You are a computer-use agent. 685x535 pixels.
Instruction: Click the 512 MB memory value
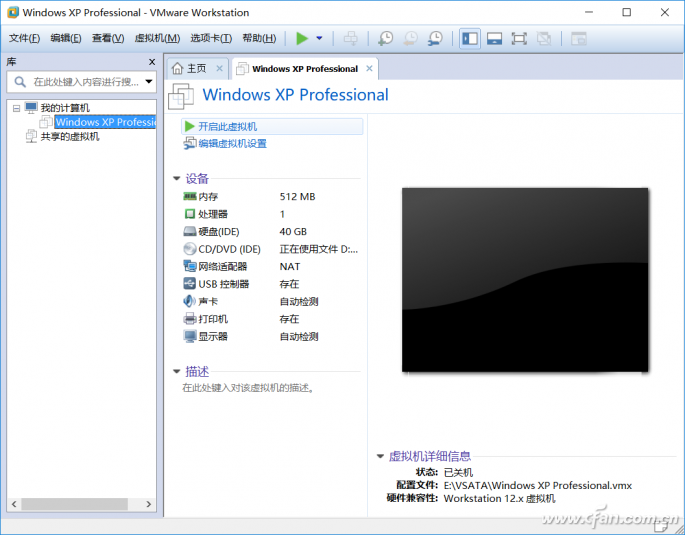pyautogui.click(x=298, y=197)
